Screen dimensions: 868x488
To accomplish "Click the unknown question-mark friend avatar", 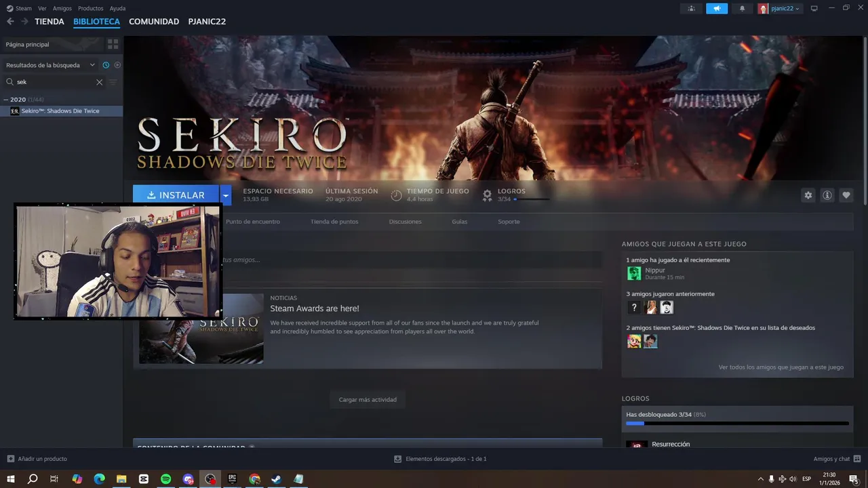I will [x=634, y=307].
